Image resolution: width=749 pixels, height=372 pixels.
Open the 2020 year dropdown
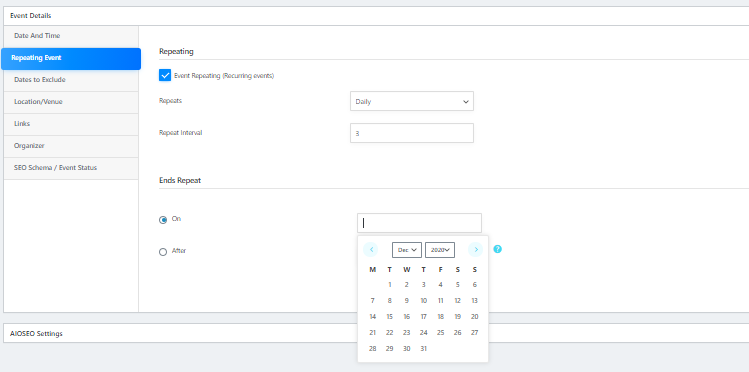click(x=440, y=250)
